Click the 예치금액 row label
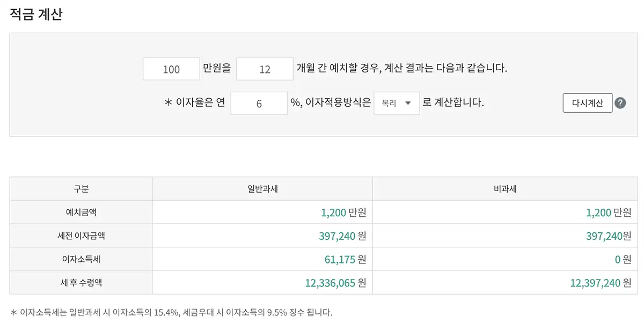This screenshot has height=323, width=644. point(82,212)
